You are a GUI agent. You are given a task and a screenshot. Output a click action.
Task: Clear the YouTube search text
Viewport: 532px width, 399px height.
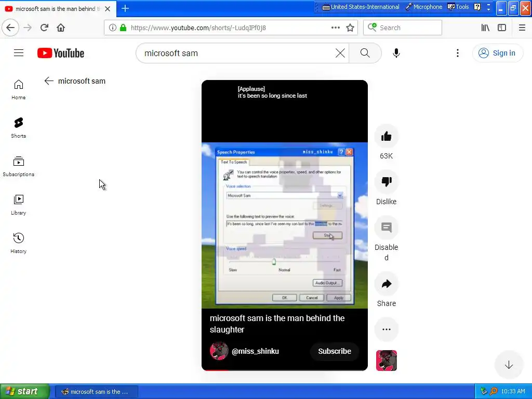coord(340,53)
